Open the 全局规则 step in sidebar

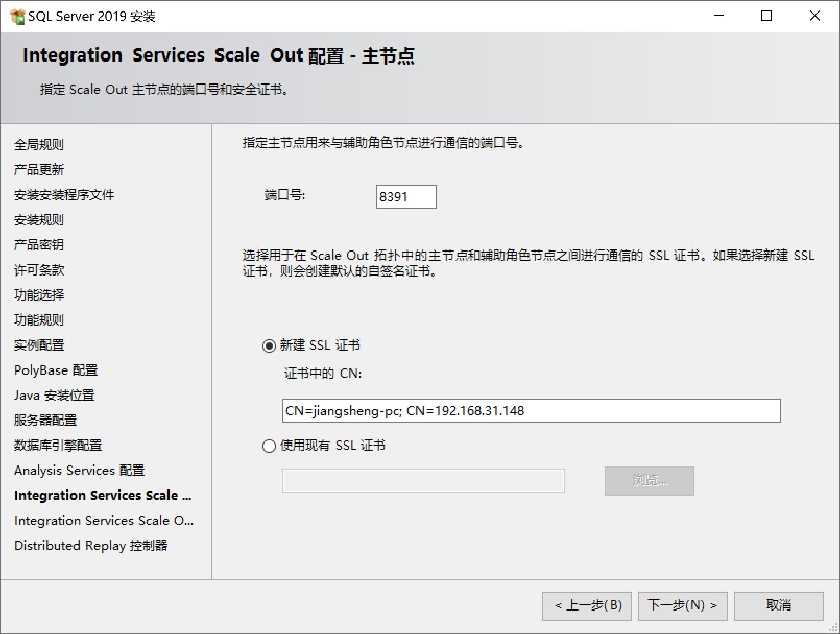(x=39, y=145)
